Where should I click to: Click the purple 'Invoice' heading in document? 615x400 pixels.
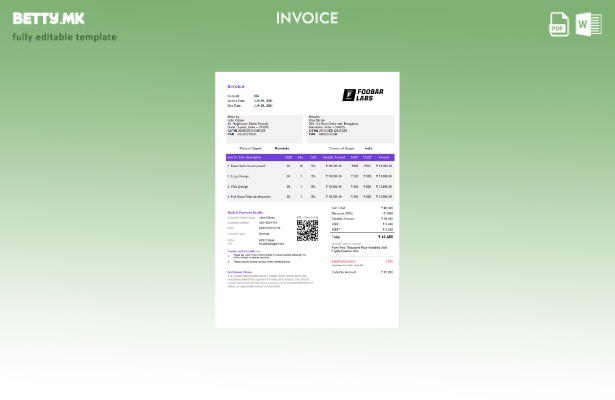point(236,86)
